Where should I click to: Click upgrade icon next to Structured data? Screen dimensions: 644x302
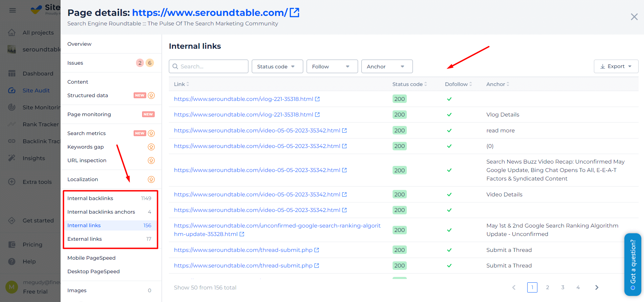[151, 95]
